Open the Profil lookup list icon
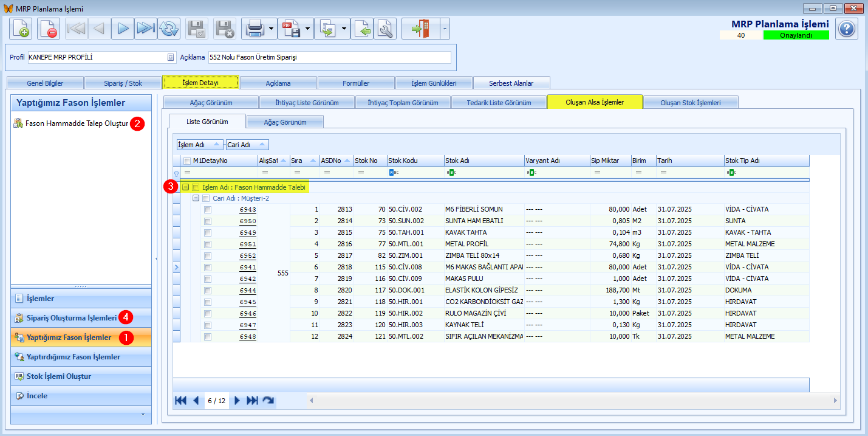The height and width of the screenshot is (436, 868). click(171, 57)
